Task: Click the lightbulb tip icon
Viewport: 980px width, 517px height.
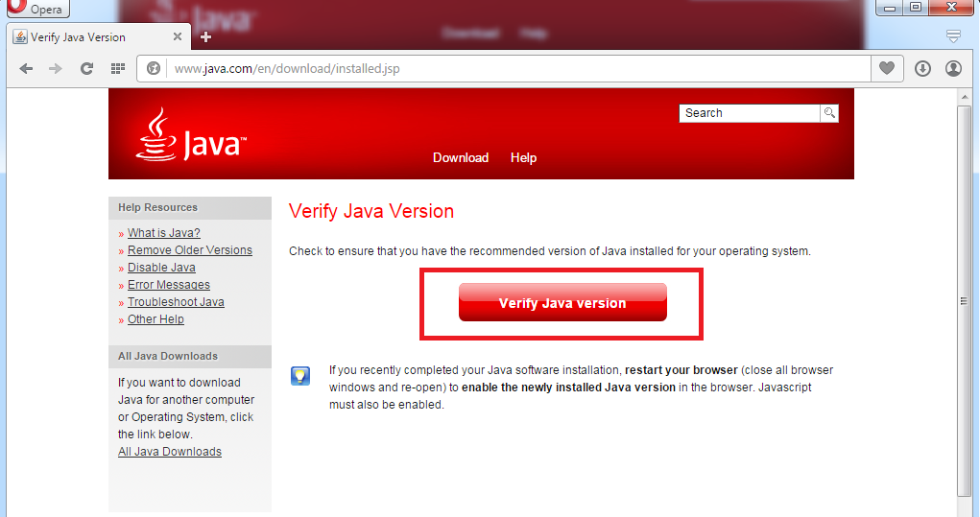Action: tap(300, 376)
